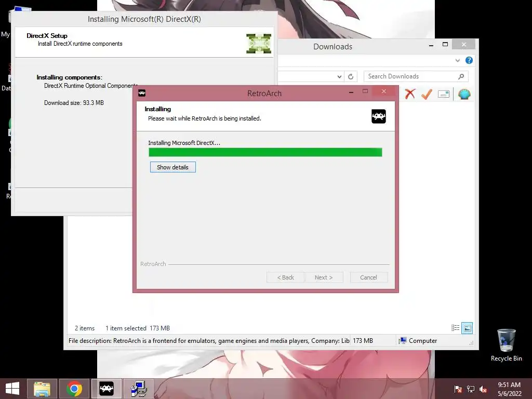This screenshot has width=532, height=399.
Task: Switch Downloads to details view
Action: [455, 328]
